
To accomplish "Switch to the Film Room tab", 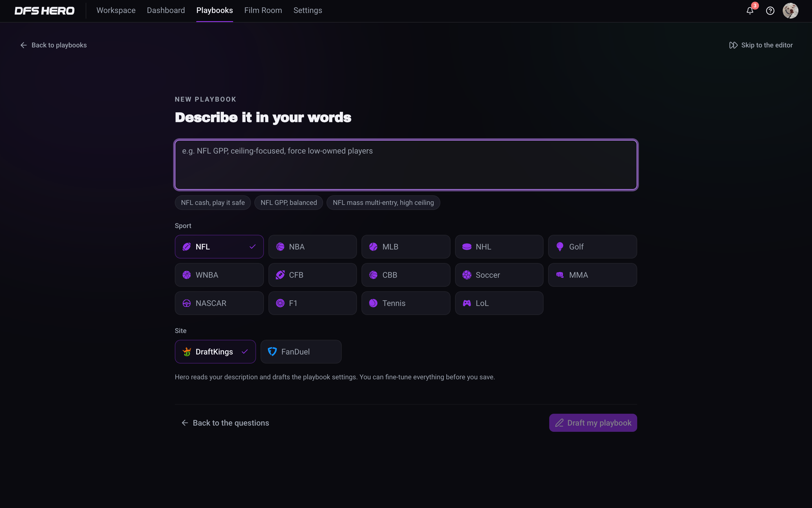I will [263, 10].
